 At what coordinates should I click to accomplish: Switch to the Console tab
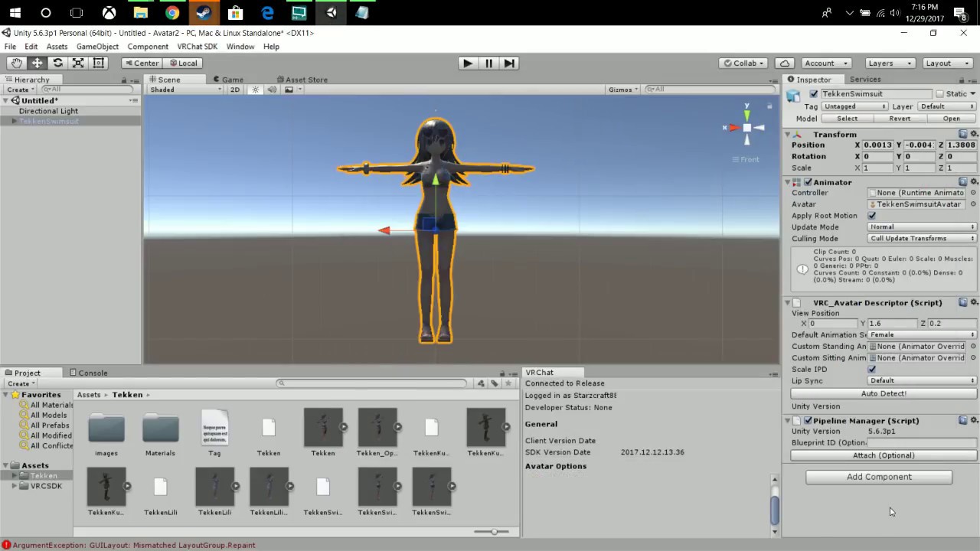point(88,373)
